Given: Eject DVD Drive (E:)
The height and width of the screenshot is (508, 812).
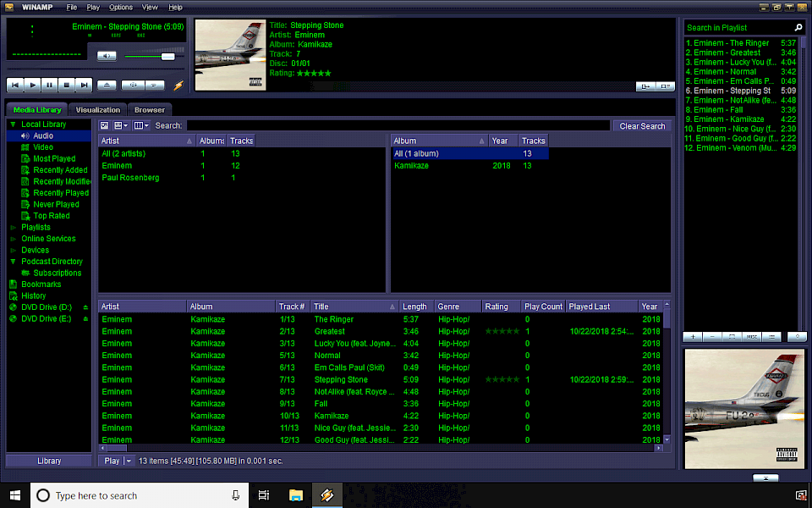Looking at the screenshot, I should [85, 319].
